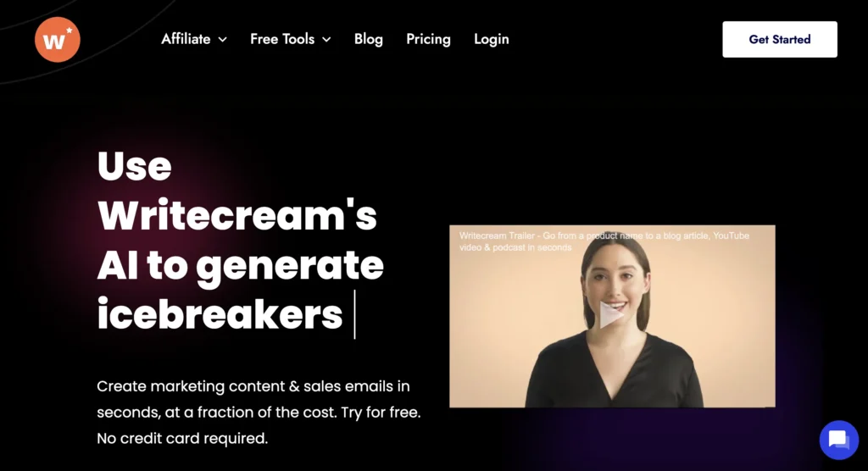Go to the Blog page
Screen dimensions: 868x471
(369, 39)
